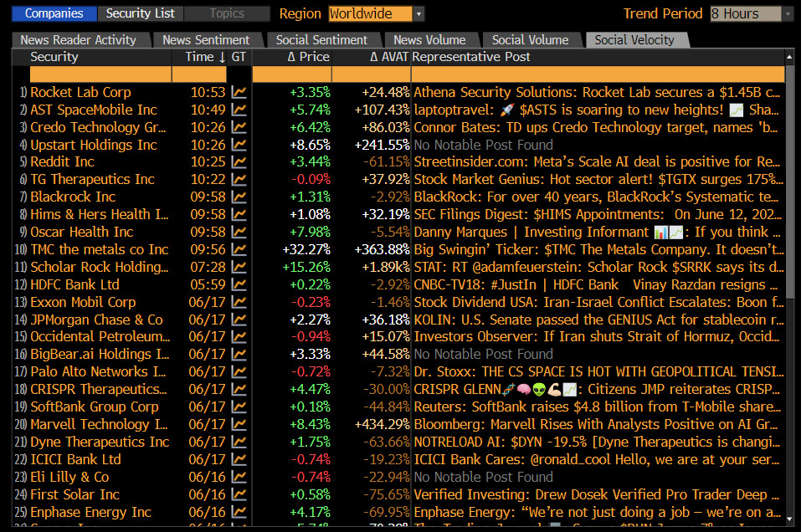Image resolution: width=801 pixels, height=532 pixels.
Task: Select the +15.26% price change for Scholar Rock
Action: point(306,267)
